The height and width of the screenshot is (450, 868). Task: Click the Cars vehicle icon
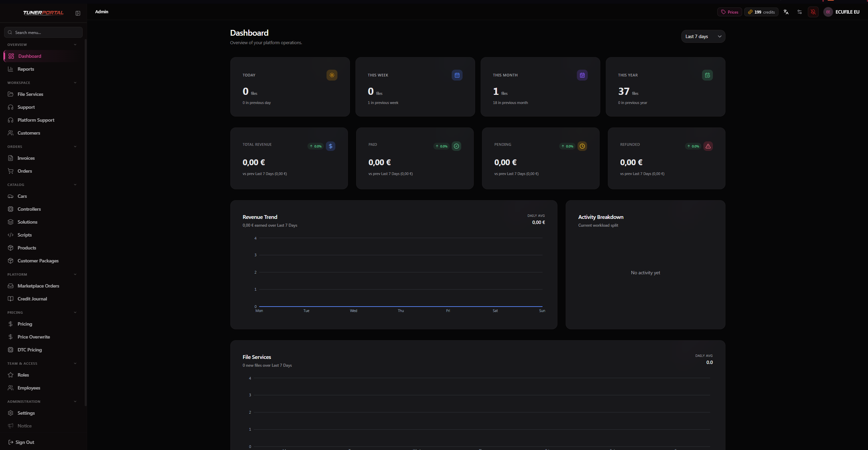[x=11, y=196]
